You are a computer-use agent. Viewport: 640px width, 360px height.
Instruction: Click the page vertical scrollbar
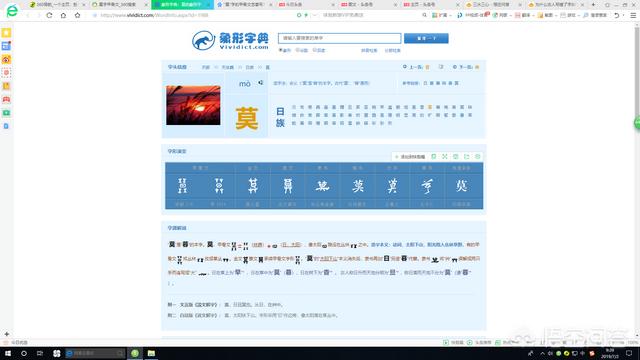pyautogui.click(x=637, y=180)
